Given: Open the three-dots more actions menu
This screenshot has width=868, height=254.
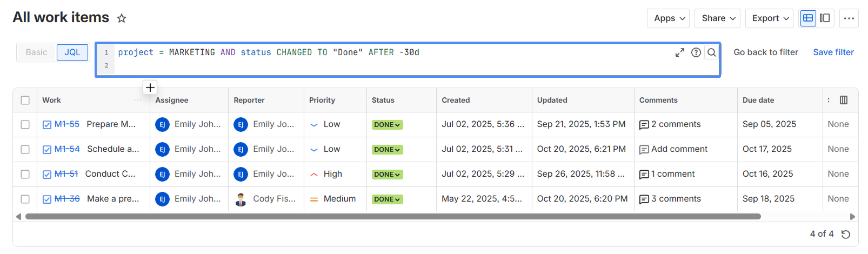Looking at the screenshot, I should (849, 18).
